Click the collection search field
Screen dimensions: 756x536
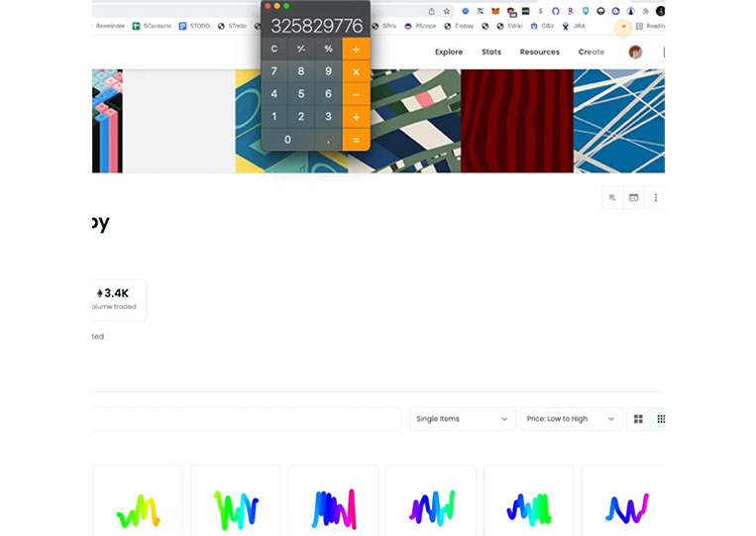[x=247, y=419]
